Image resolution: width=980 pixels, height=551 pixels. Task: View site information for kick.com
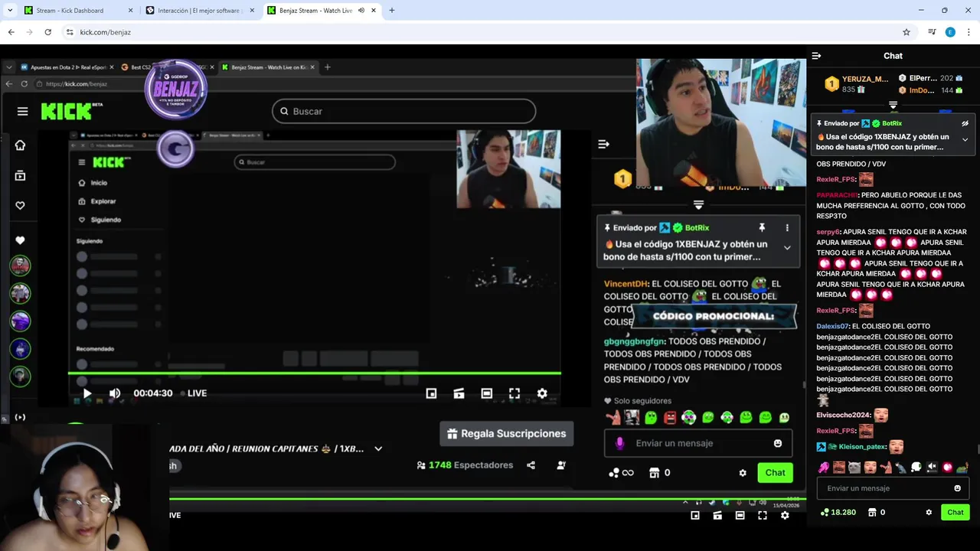(70, 32)
